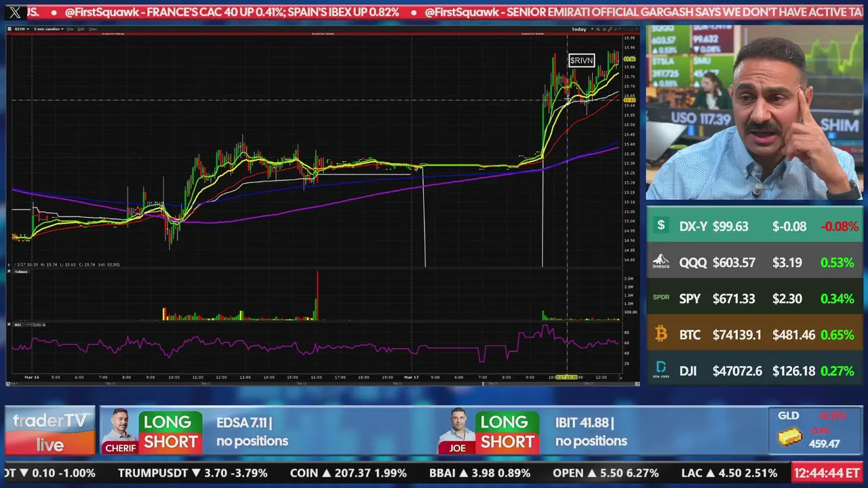Click Joe's SHORT button
The height and width of the screenshot is (488, 868).
507,442
